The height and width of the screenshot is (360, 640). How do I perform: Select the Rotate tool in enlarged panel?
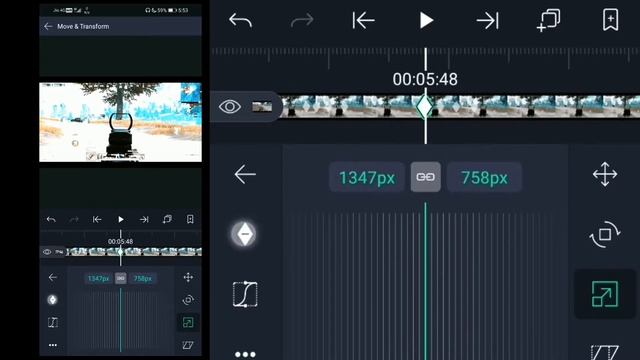[x=605, y=234]
